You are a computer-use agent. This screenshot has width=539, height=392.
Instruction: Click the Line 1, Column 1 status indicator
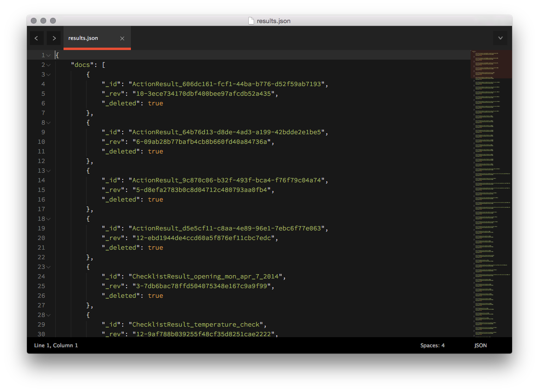pos(56,345)
